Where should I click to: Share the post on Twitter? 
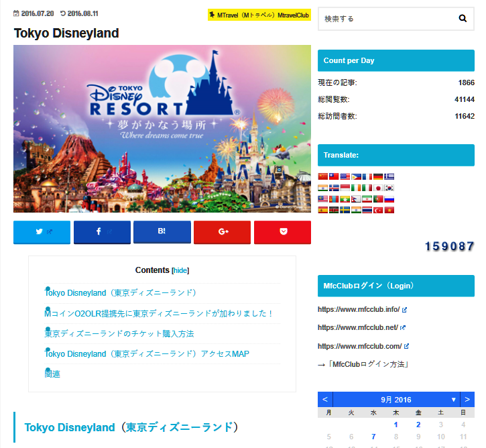[42, 232]
